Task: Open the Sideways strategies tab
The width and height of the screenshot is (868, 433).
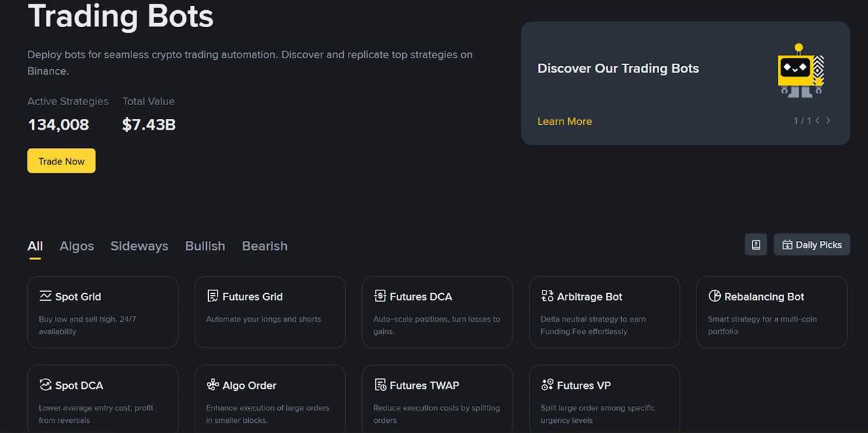Action: [139, 246]
